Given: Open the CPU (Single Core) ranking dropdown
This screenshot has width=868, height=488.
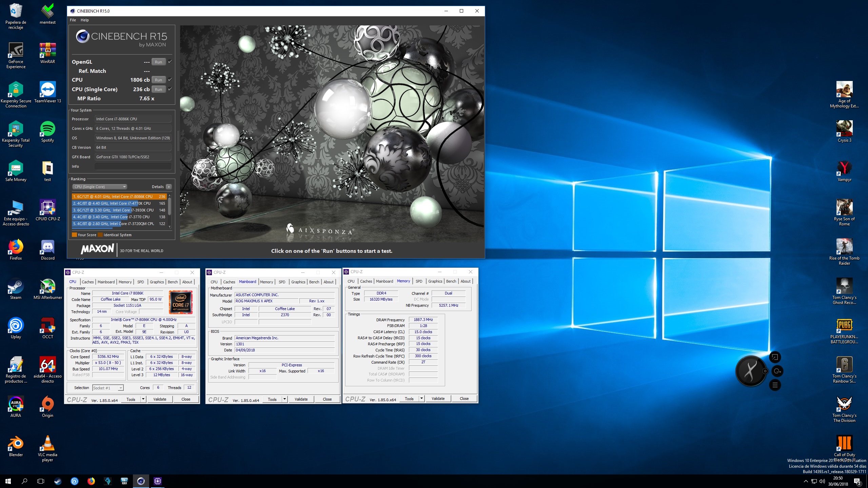Looking at the screenshot, I should tap(100, 187).
